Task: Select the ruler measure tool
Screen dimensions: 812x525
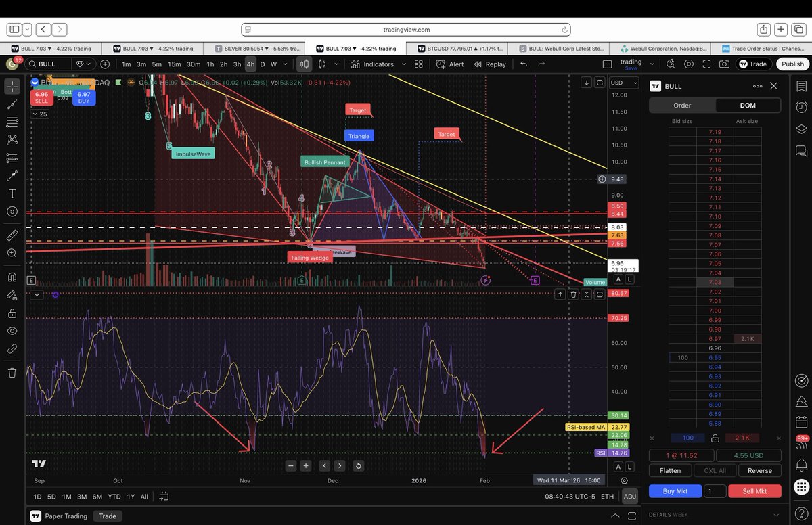Action: point(12,235)
